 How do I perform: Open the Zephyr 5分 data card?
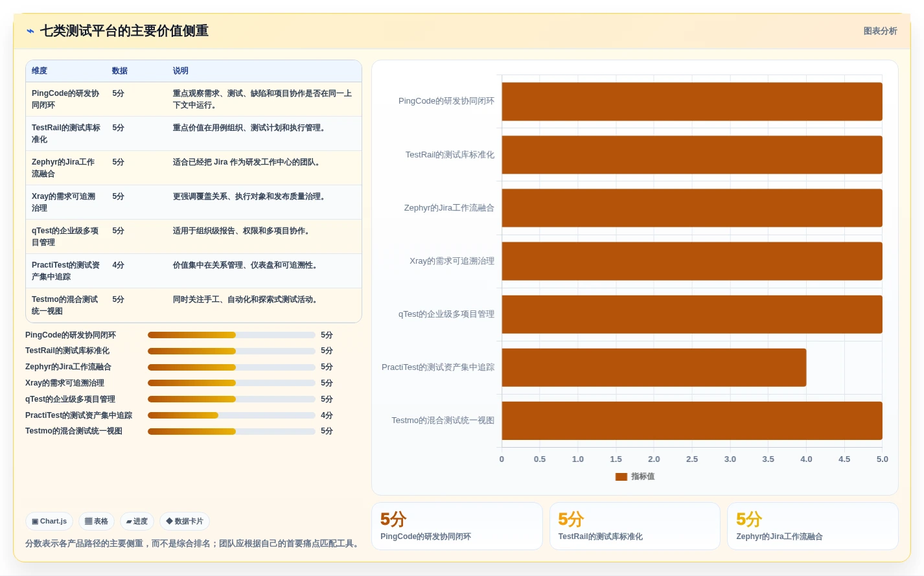pos(813,526)
